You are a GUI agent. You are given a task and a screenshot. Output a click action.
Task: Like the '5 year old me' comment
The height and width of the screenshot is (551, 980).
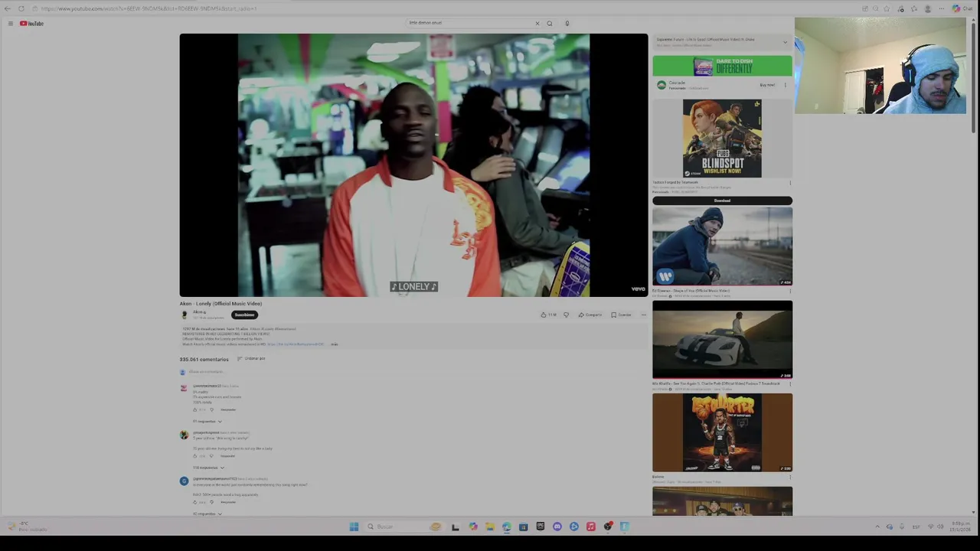[195, 456]
